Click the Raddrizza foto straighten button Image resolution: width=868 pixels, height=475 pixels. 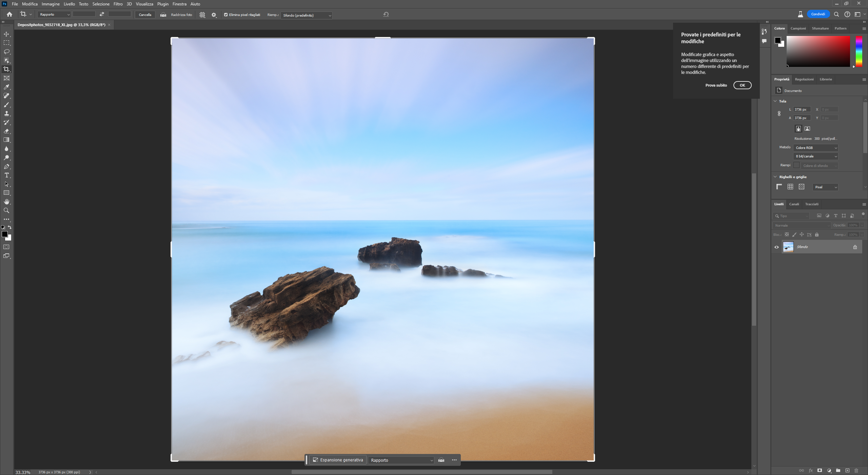tap(181, 15)
